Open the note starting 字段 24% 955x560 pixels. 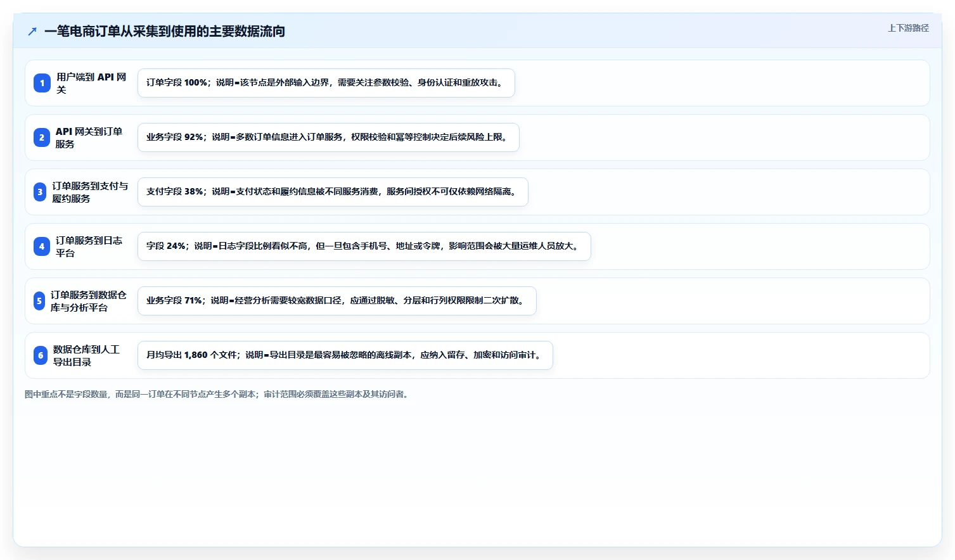click(364, 246)
